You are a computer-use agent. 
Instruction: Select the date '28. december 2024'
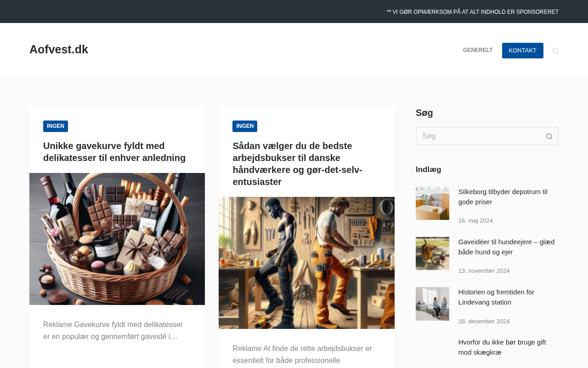coord(484,322)
